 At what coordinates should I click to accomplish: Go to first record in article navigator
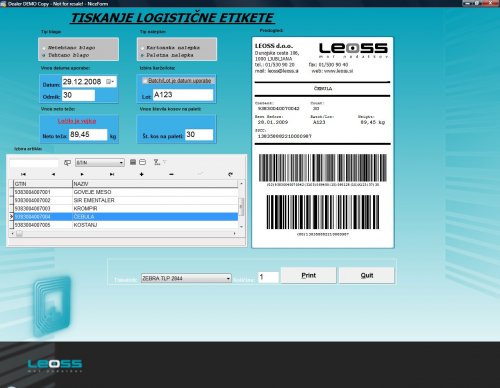pos(23,174)
